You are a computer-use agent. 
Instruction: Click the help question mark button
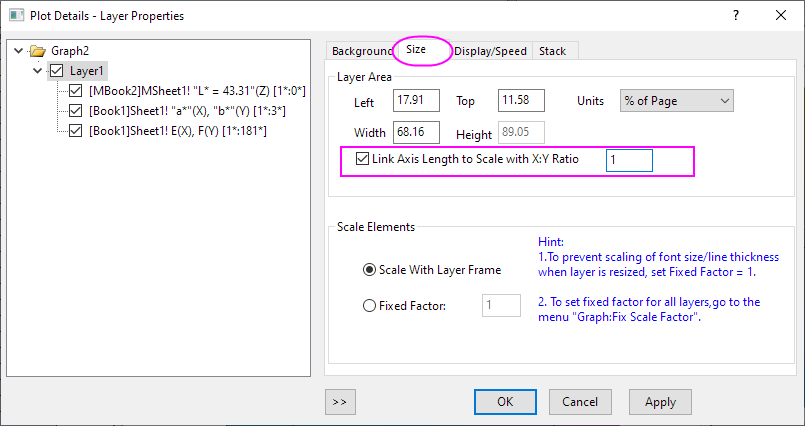pos(736,16)
